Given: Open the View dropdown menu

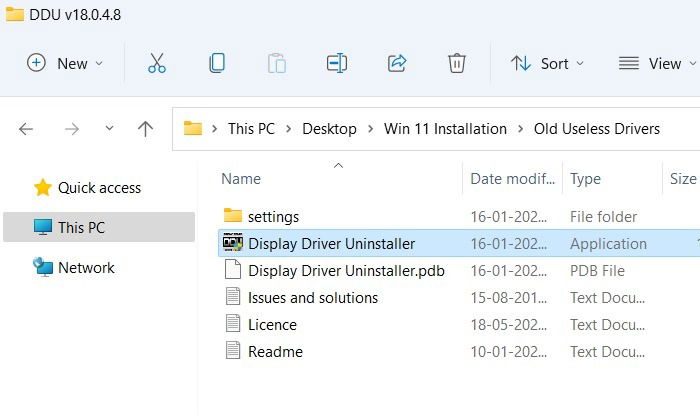Looking at the screenshot, I should (657, 63).
